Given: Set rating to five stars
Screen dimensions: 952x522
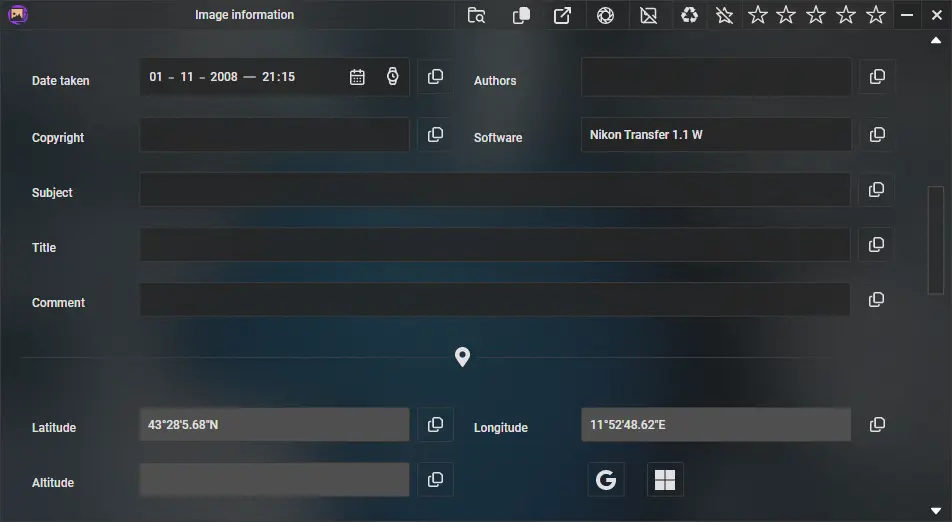Looking at the screenshot, I should [876, 15].
